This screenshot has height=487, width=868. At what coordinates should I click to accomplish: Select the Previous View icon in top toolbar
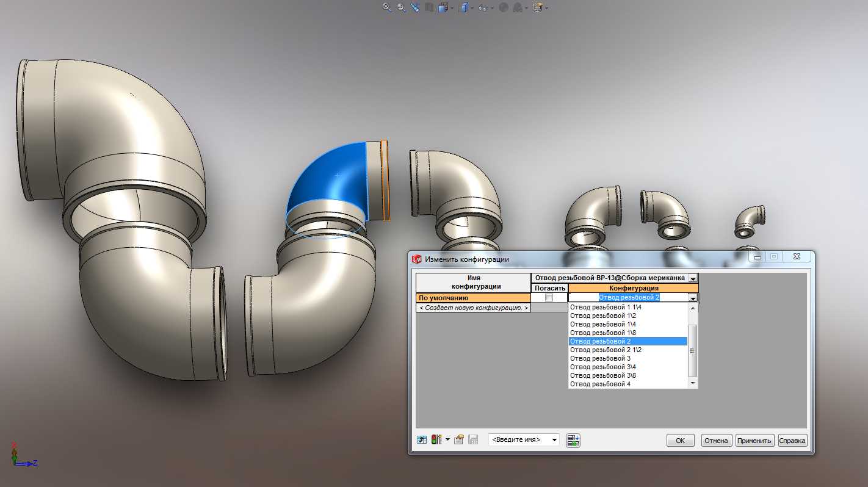415,7
